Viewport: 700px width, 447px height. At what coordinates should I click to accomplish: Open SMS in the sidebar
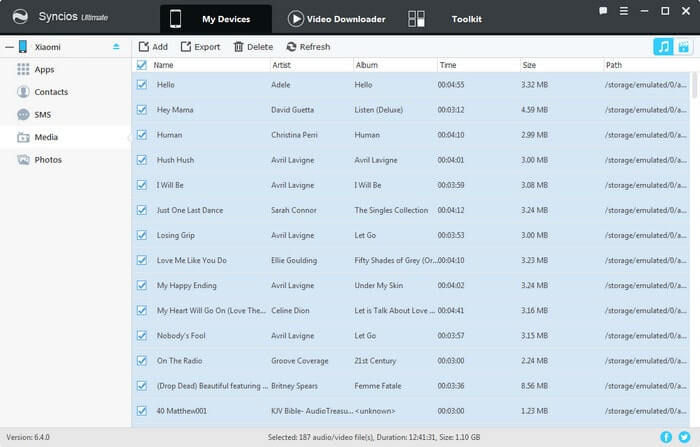point(43,114)
